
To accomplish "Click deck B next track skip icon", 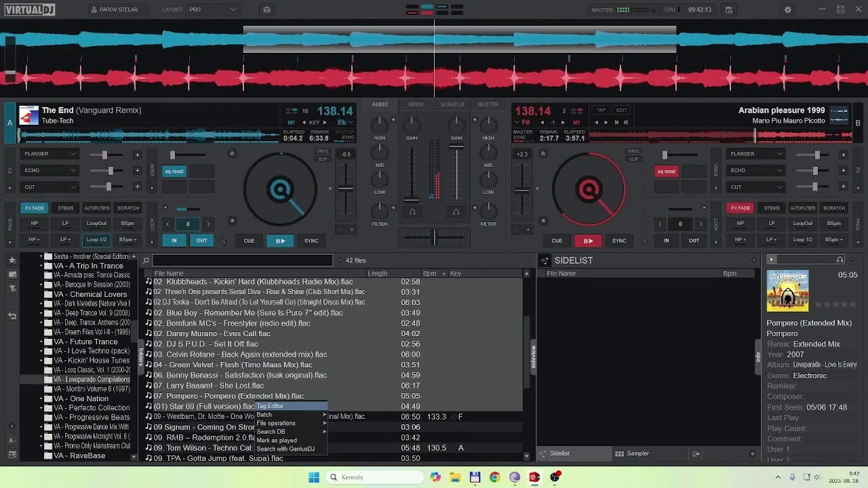I will click(x=627, y=123).
